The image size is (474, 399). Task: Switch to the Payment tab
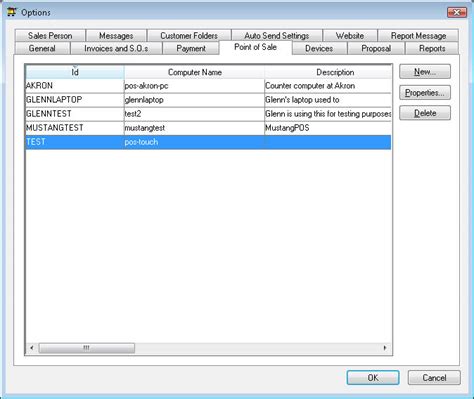coord(191,48)
